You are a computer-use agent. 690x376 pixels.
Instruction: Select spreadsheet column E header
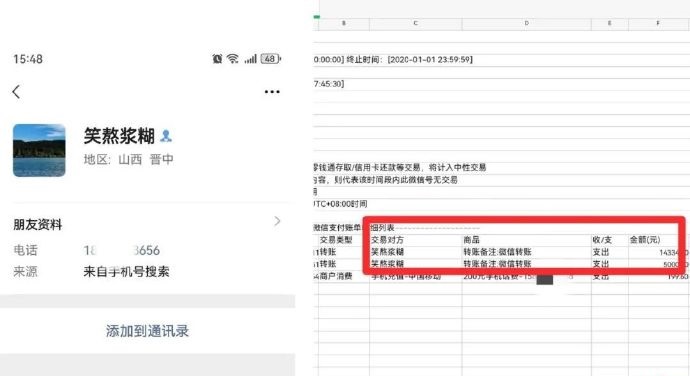tap(609, 23)
